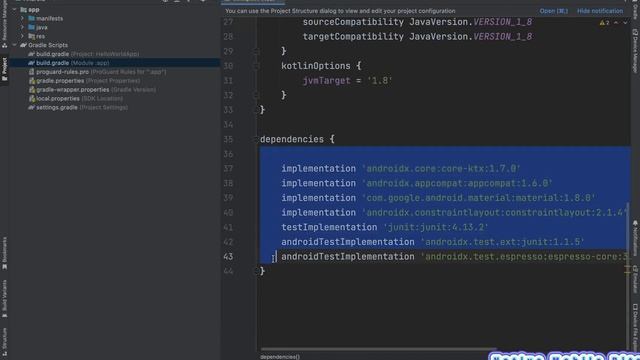
Task: Click the app module folder icon
Action: (24, 9)
